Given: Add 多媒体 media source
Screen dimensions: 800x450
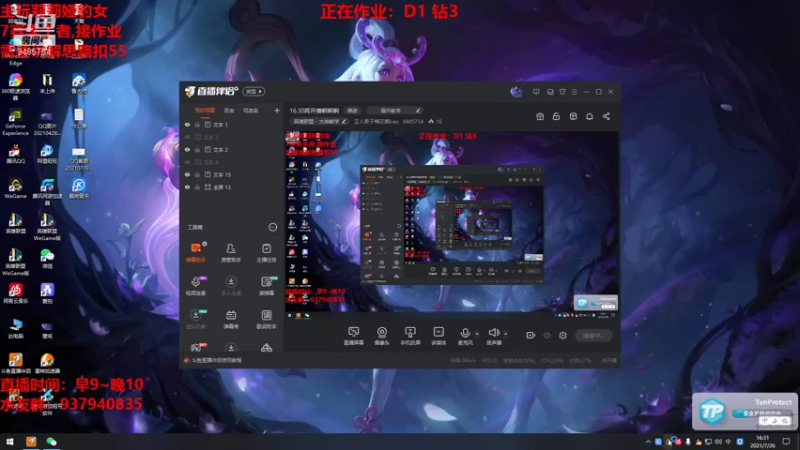Looking at the screenshot, I should tap(438, 336).
